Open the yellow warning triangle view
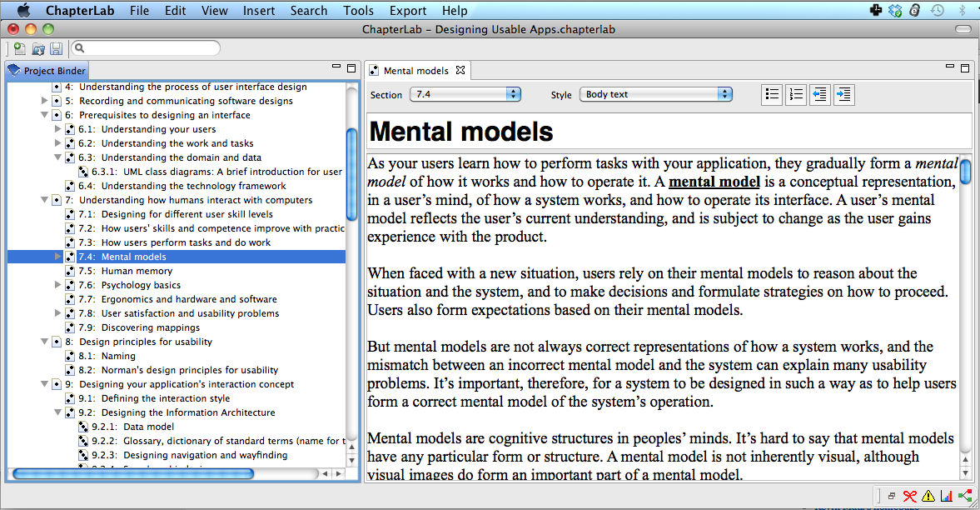This screenshot has width=980, height=510. click(928, 496)
